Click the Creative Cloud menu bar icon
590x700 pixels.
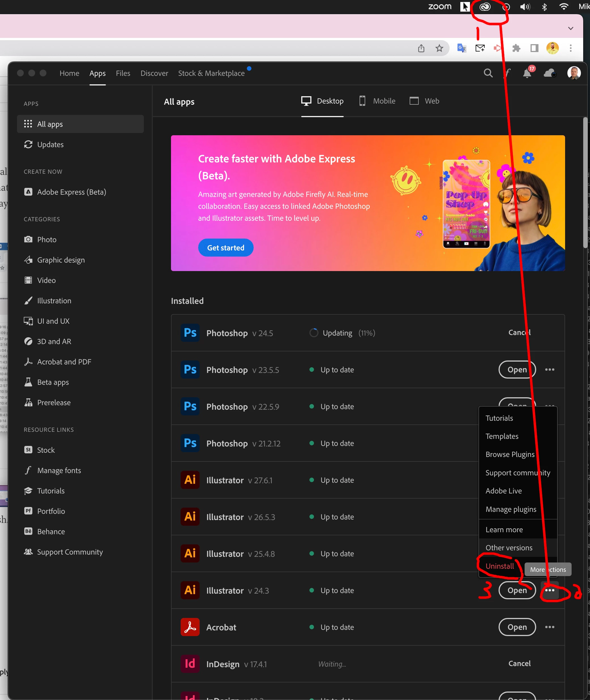coord(485,7)
